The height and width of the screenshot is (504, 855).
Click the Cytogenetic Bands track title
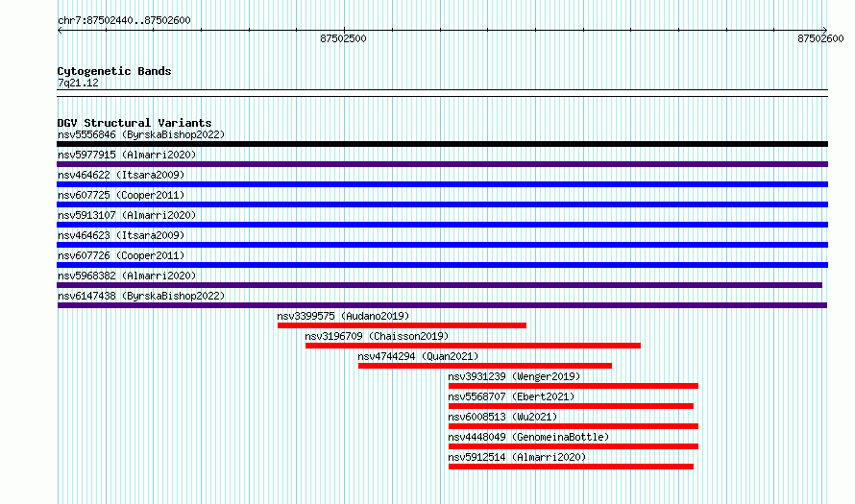click(114, 71)
